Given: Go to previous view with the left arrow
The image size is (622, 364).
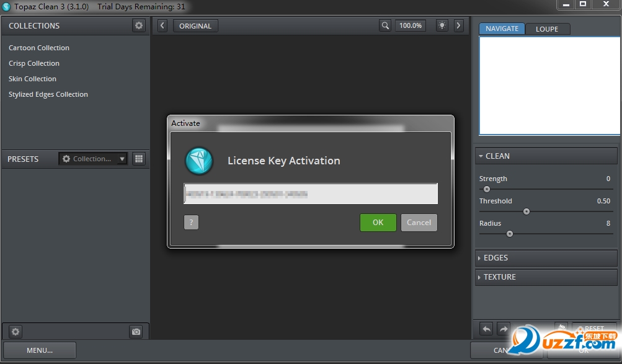Looking at the screenshot, I should pyautogui.click(x=162, y=26).
